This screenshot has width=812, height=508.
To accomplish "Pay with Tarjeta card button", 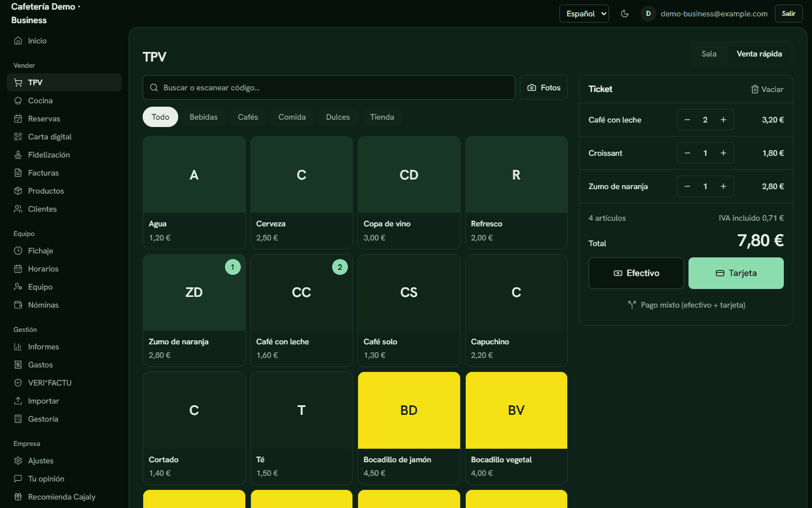I will (x=736, y=273).
